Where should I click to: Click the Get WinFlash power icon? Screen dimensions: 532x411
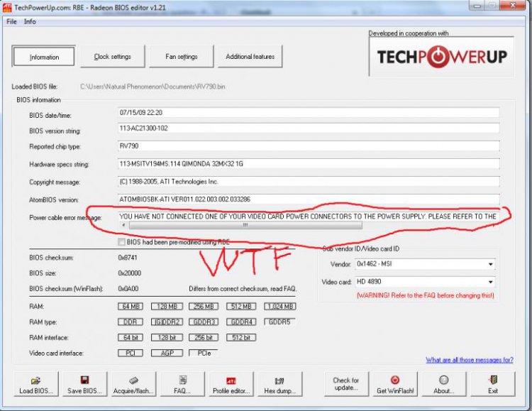tap(395, 380)
